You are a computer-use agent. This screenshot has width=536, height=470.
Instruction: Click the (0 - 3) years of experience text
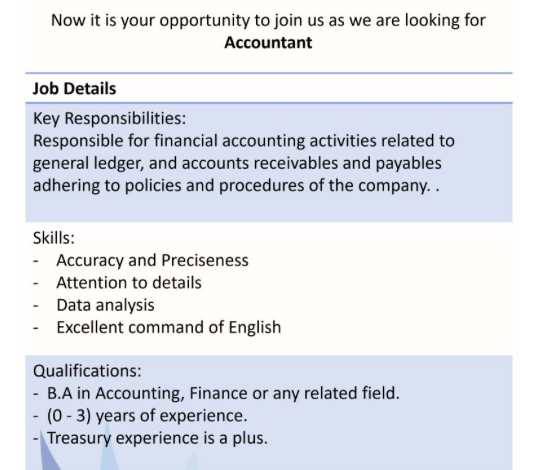(x=147, y=416)
